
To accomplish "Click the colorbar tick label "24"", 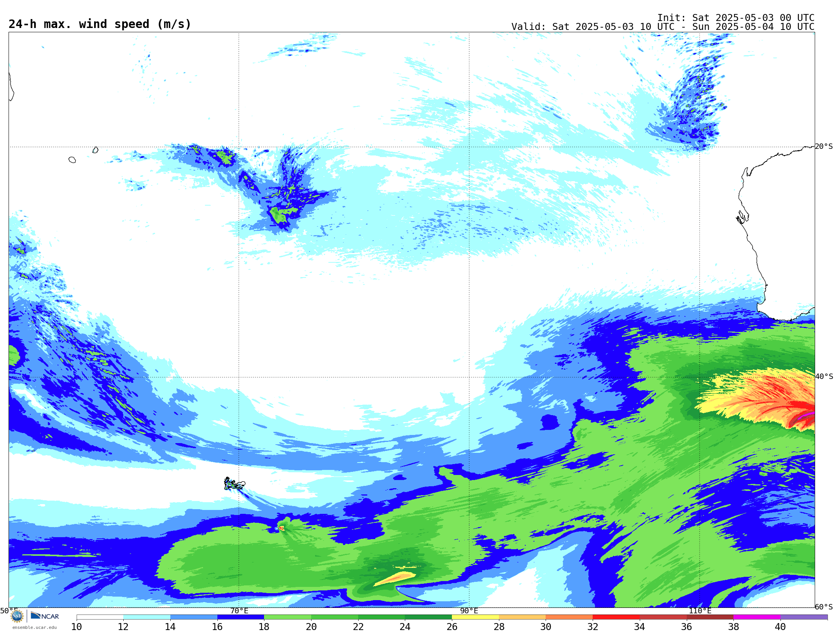I will click(405, 627).
